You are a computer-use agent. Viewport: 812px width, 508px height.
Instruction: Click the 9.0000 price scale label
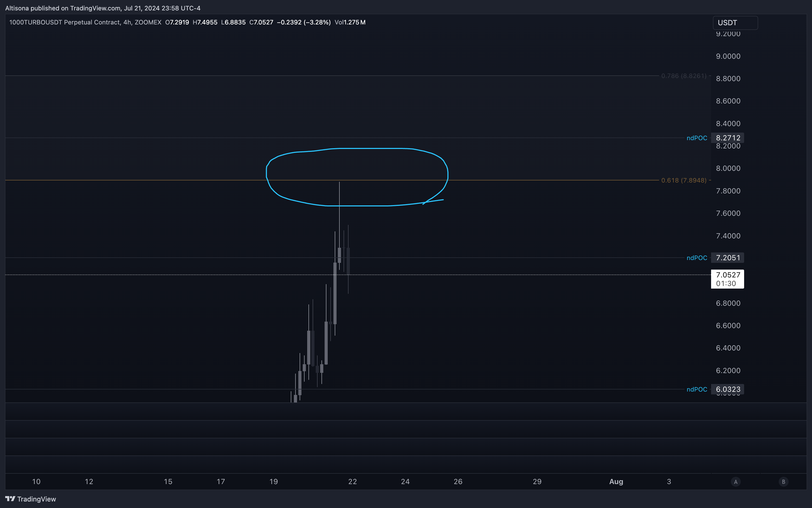click(728, 56)
